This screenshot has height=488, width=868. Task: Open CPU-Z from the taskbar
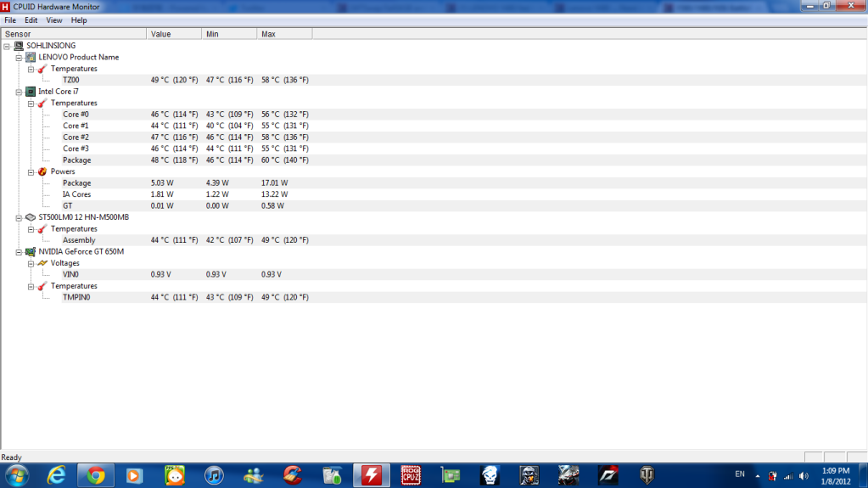pyautogui.click(x=411, y=474)
